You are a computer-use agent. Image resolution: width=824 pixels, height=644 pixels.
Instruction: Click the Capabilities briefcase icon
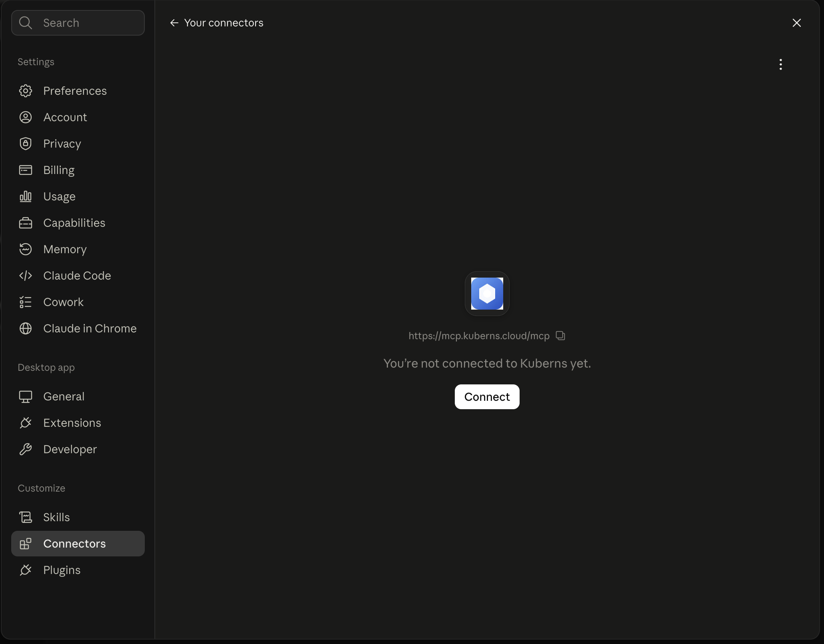(x=26, y=223)
